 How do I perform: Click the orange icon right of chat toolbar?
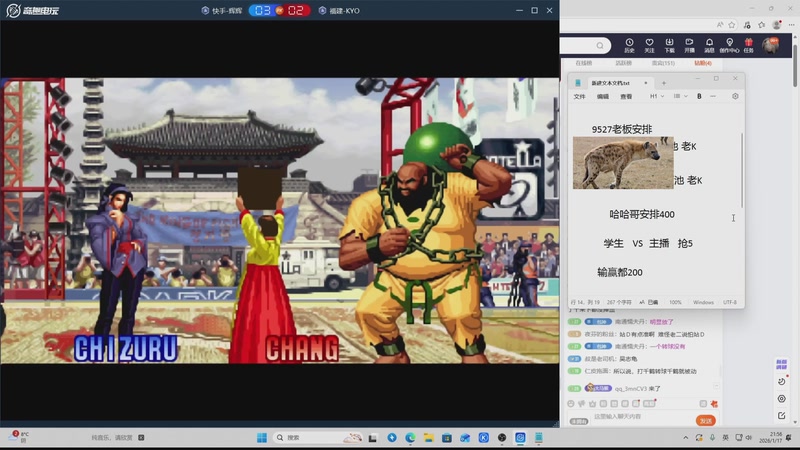714,404
